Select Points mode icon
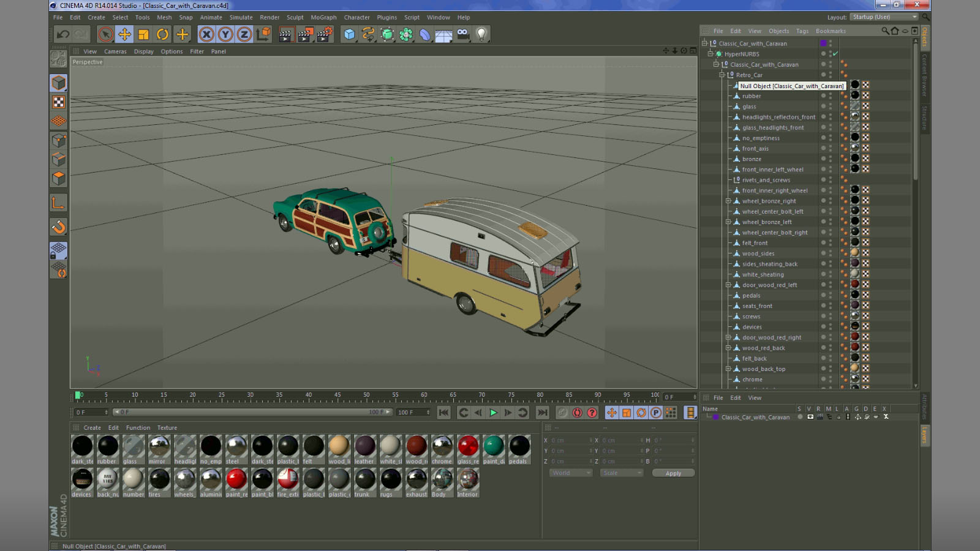 [59, 140]
